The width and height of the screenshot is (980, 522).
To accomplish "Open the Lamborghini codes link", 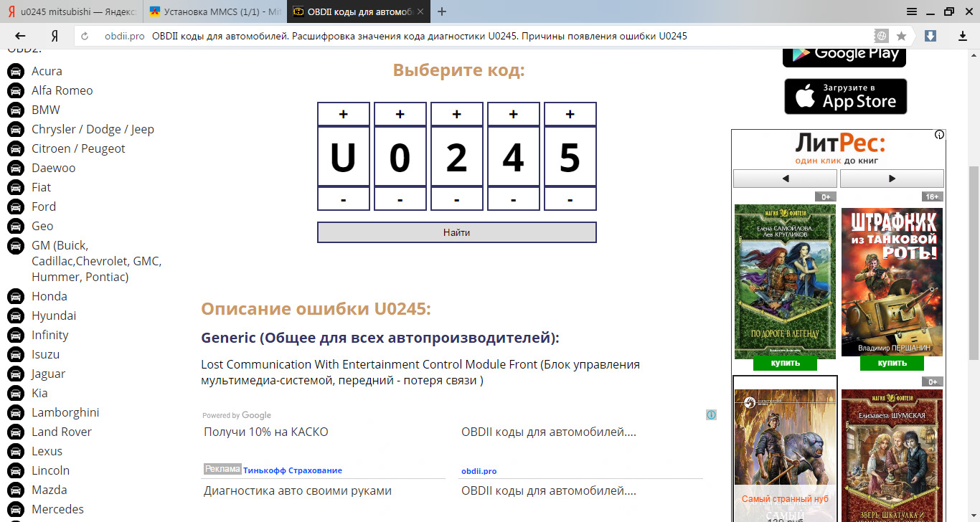I will 65,412.
